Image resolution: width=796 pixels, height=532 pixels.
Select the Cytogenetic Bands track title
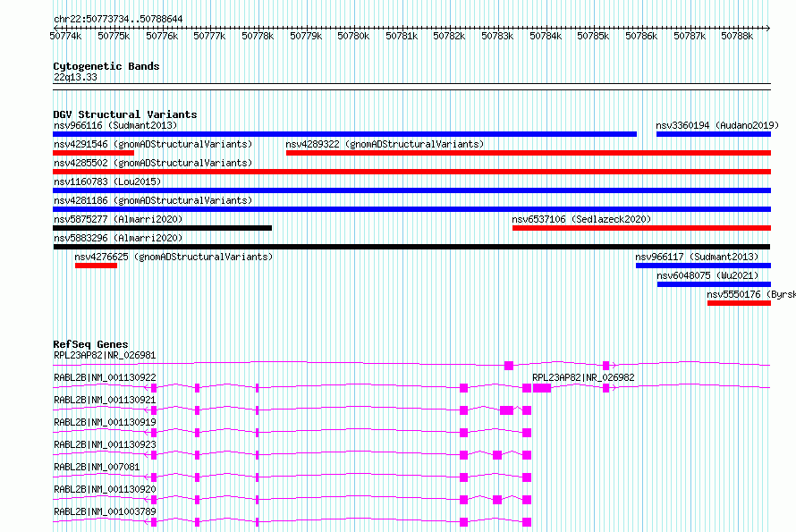point(106,66)
